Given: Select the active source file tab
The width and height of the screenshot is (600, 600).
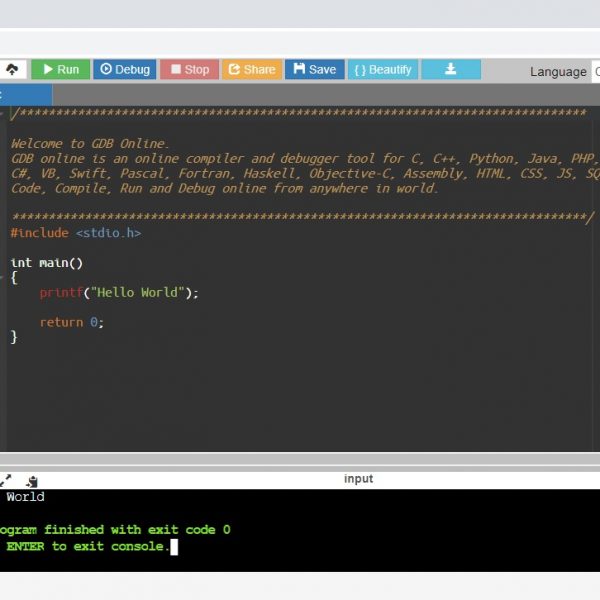Looking at the screenshot, I should click(x=25, y=95).
